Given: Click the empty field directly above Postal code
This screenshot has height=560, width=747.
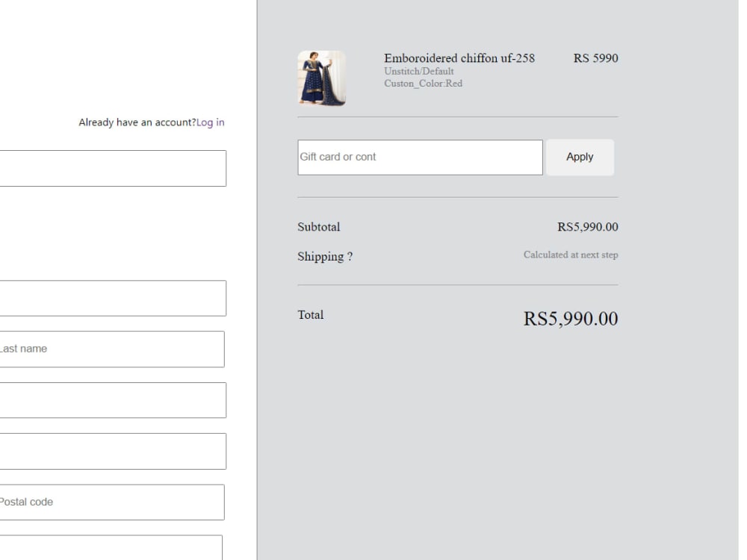Looking at the screenshot, I should point(113,452).
